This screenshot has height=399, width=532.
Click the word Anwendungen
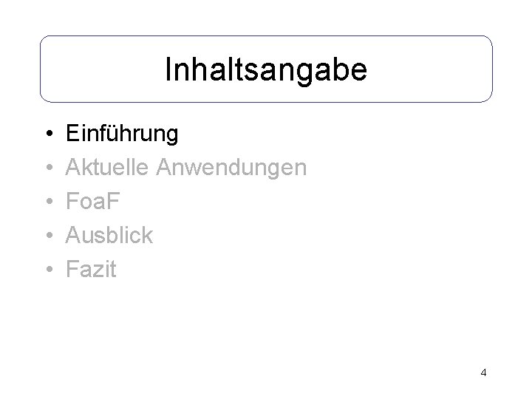pyautogui.click(x=231, y=167)
